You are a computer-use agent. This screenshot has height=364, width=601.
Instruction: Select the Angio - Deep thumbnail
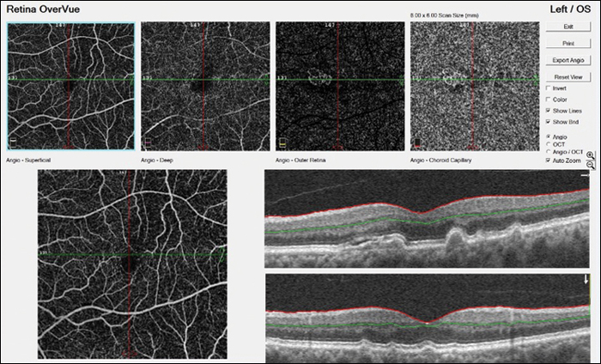click(x=205, y=86)
